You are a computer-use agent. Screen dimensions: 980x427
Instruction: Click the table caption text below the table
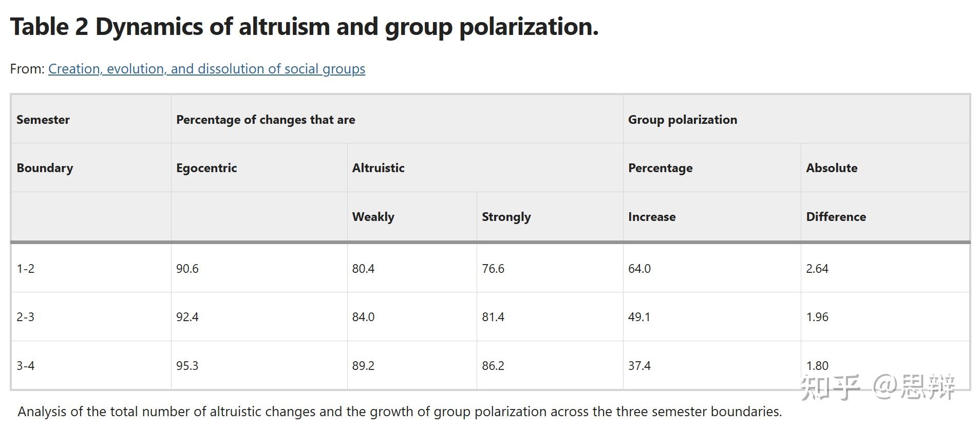tap(400, 412)
